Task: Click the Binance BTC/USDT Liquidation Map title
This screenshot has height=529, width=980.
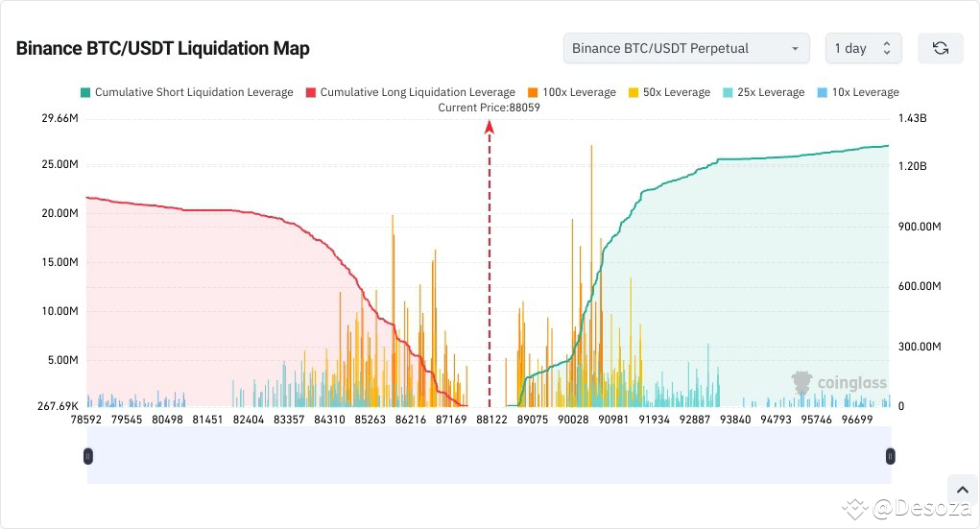Action: pyautogui.click(x=162, y=49)
